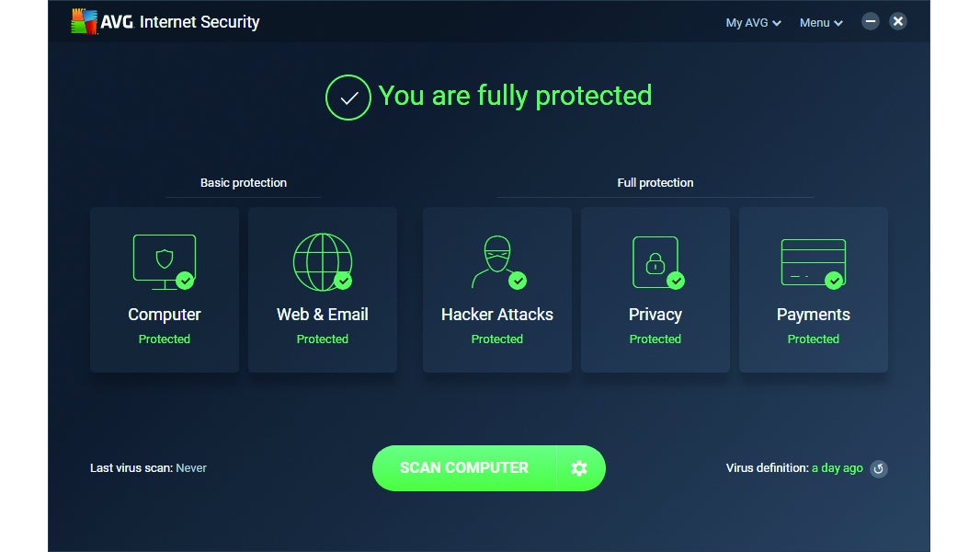Open the Menu dropdown
The width and height of the screenshot is (980, 552).
pyautogui.click(x=821, y=23)
